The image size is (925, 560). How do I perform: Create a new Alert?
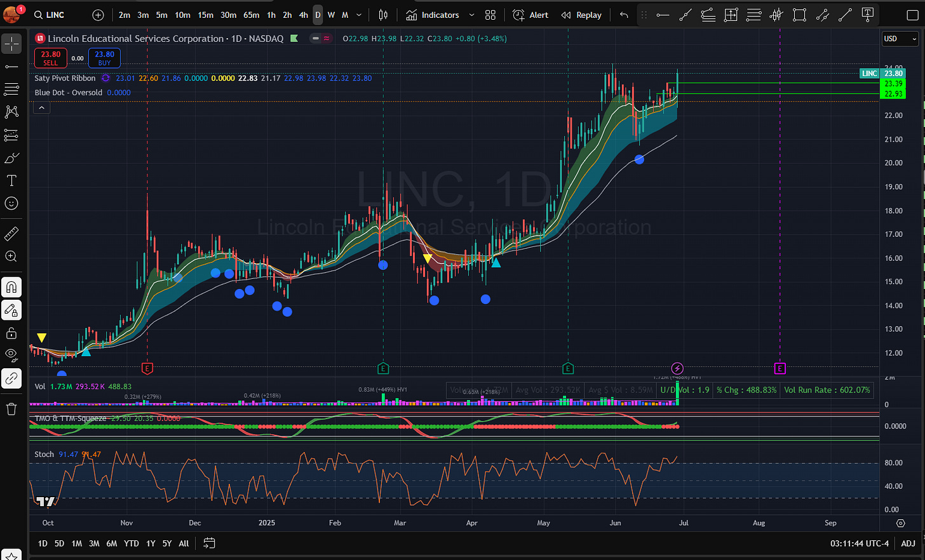530,15
